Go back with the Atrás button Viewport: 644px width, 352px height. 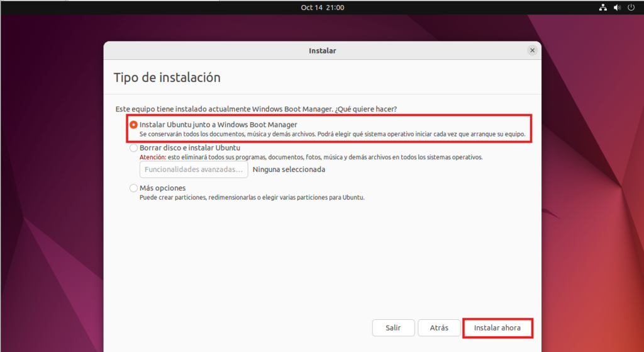click(439, 328)
